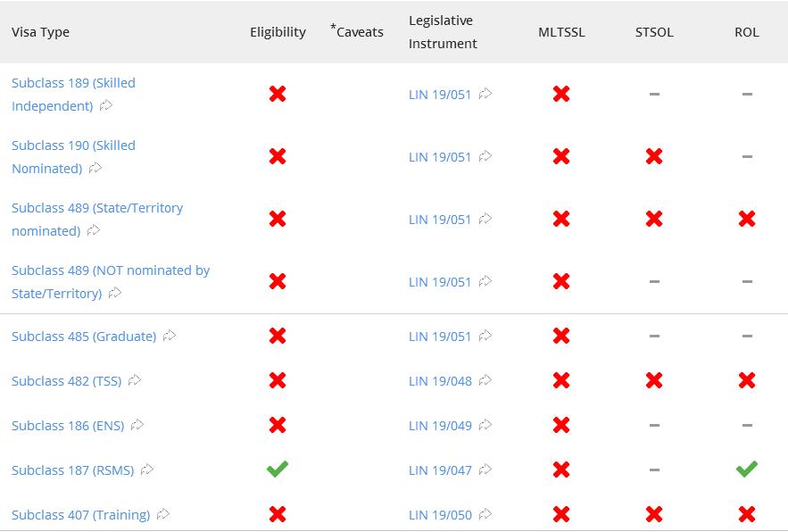The width and height of the screenshot is (788, 532).
Task: Open LIN 19/047 legislative instrument link
Action: coord(440,470)
